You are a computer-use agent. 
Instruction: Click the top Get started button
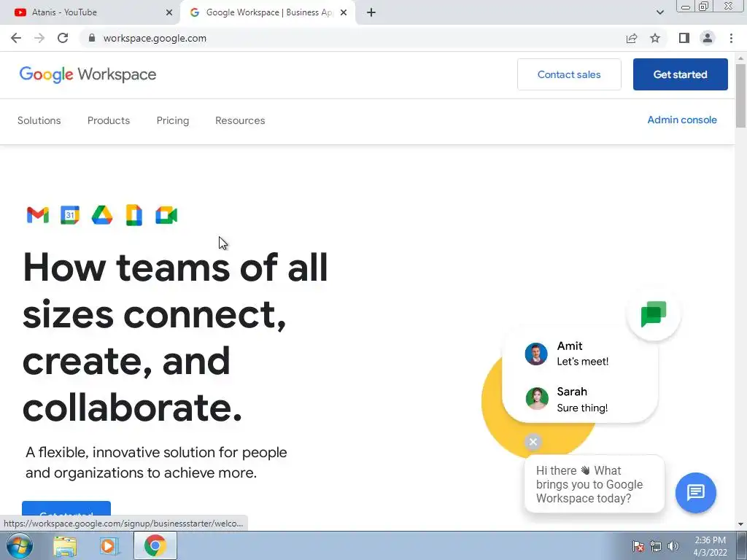coord(680,74)
